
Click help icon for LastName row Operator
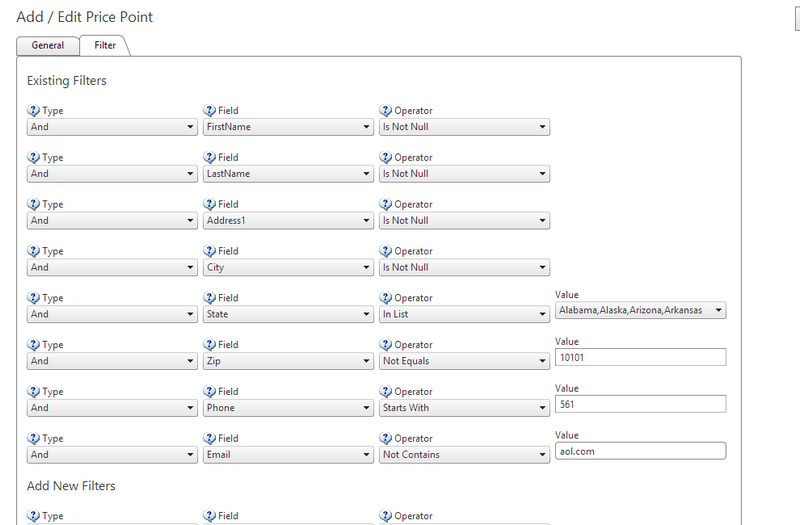coord(385,158)
